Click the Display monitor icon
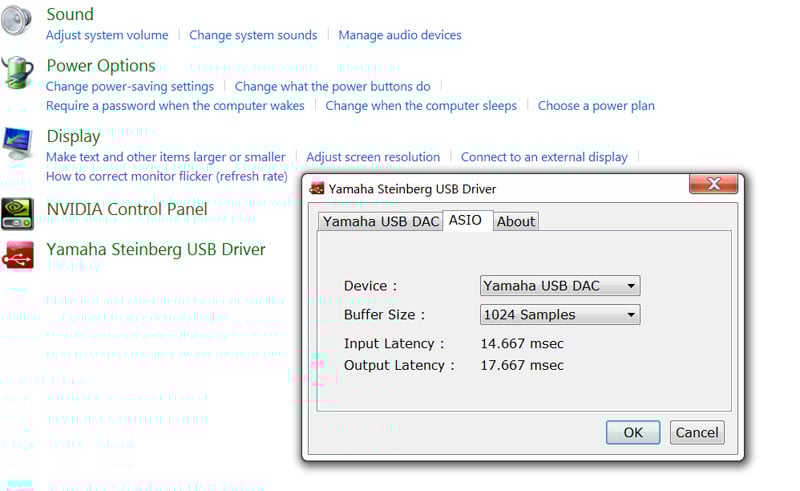 [18, 144]
